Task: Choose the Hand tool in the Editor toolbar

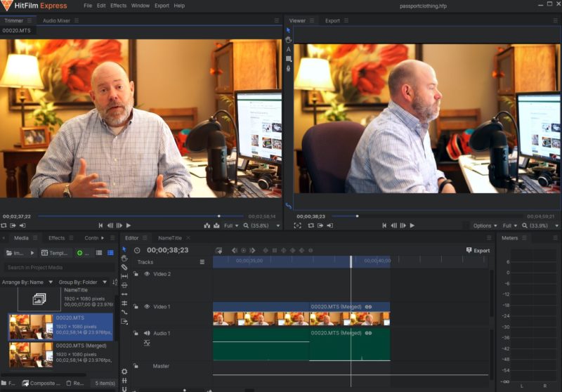Action: (x=124, y=258)
